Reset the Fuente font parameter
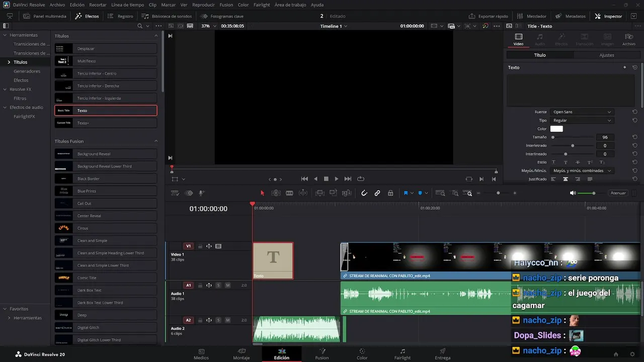This screenshot has width=644, height=362. [x=635, y=112]
